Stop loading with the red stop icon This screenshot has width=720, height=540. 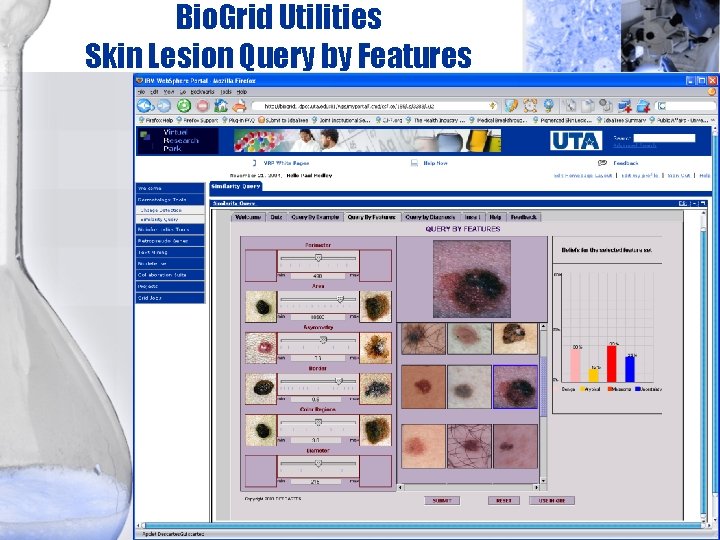pyautogui.click(x=202, y=106)
